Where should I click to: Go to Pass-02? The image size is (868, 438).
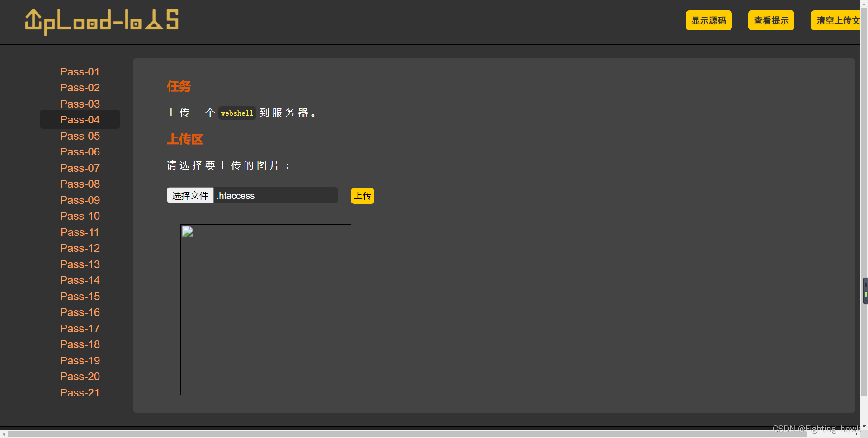80,88
